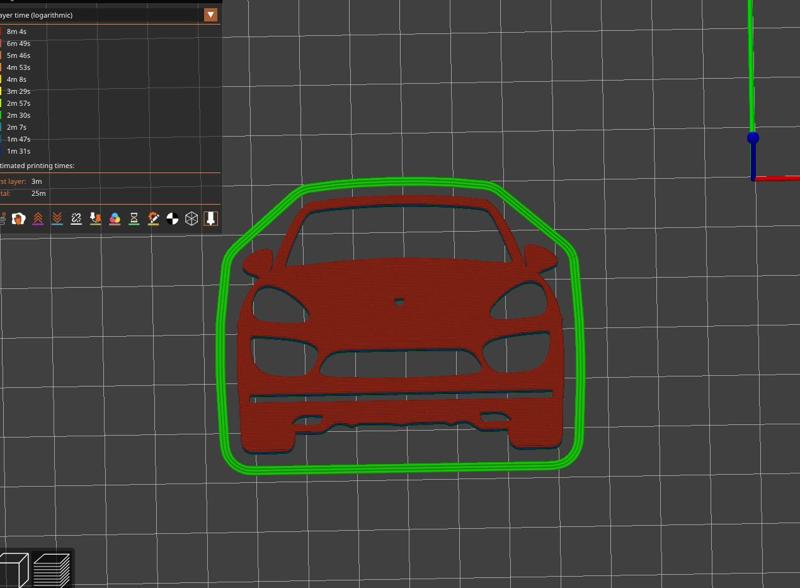Click the 4m 8s legend entry

14,79
